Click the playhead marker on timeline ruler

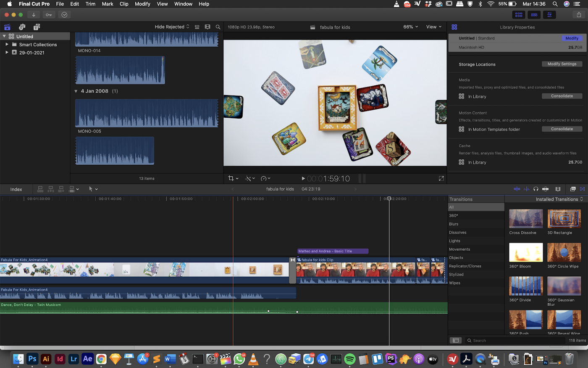[389, 199]
